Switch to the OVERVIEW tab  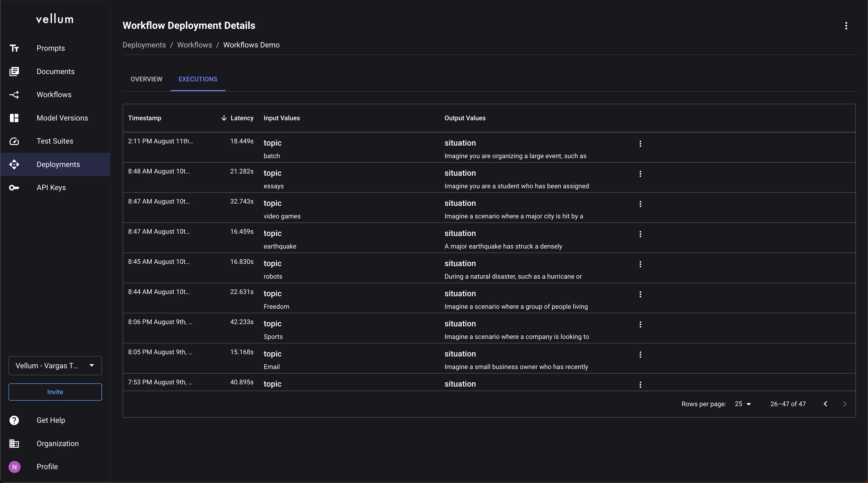[x=147, y=79]
